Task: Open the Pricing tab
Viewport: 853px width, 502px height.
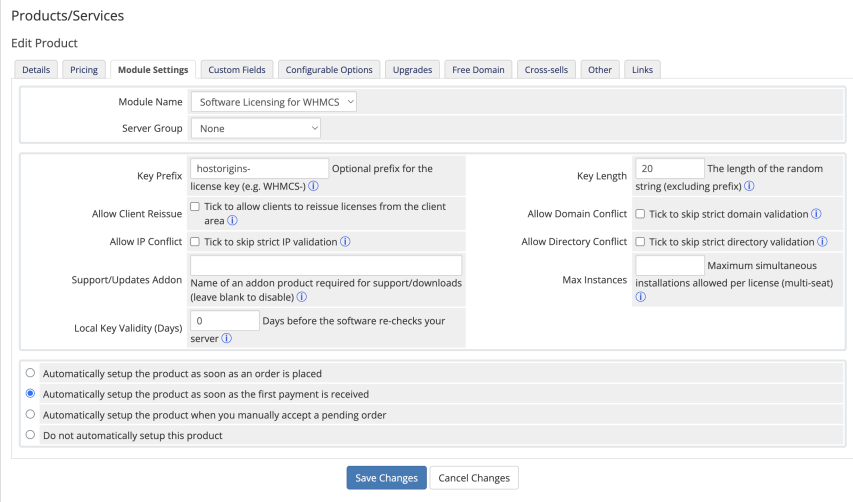Action: pyautogui.click(x=84, y=70)
